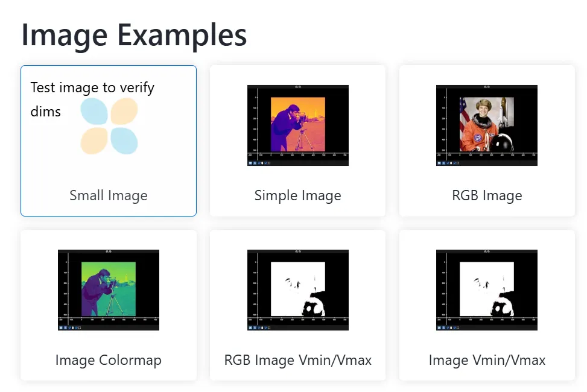Click the four-petal logo in Small Image card
This screenshot has height=392, width=587.
[109, 127]
